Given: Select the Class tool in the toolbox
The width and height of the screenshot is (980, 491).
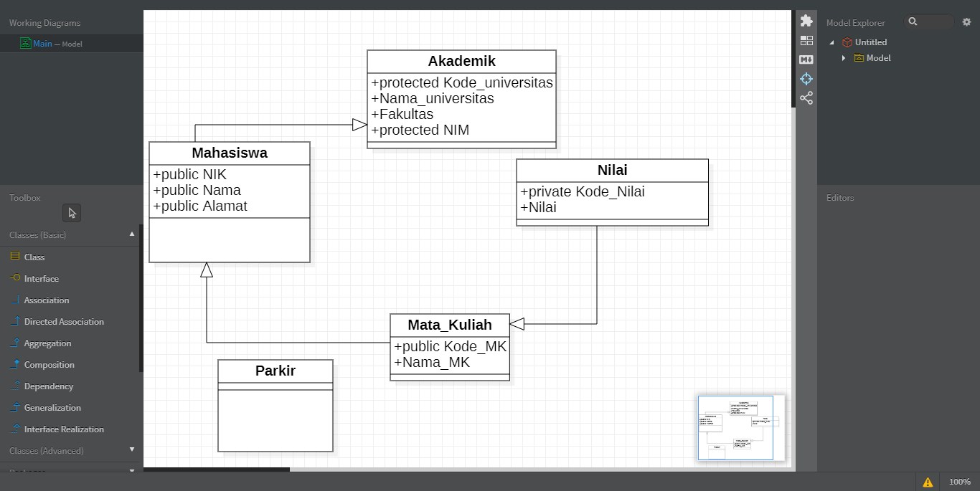Looking at the screenshot, I should [32, 257].
